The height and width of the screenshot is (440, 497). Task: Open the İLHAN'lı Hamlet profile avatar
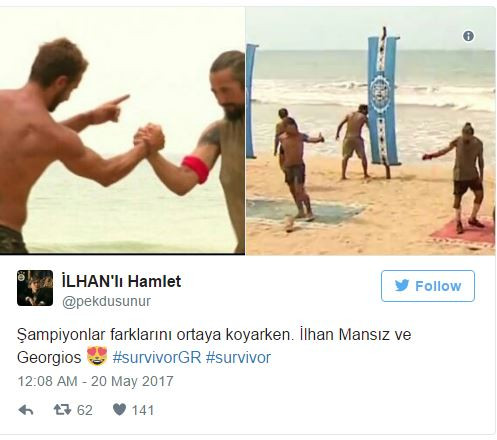pos(35,288)
